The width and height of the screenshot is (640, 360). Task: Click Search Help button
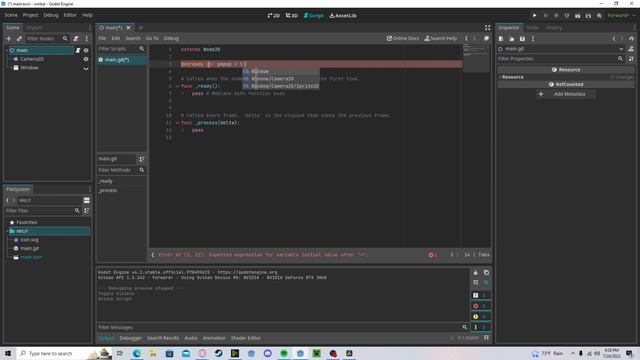[x=441, y=38]
